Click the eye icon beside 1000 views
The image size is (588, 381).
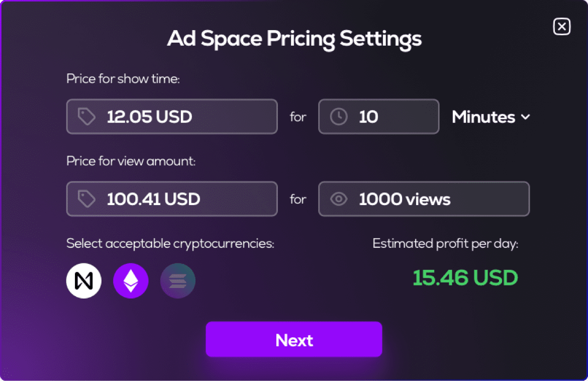[339, 199]
